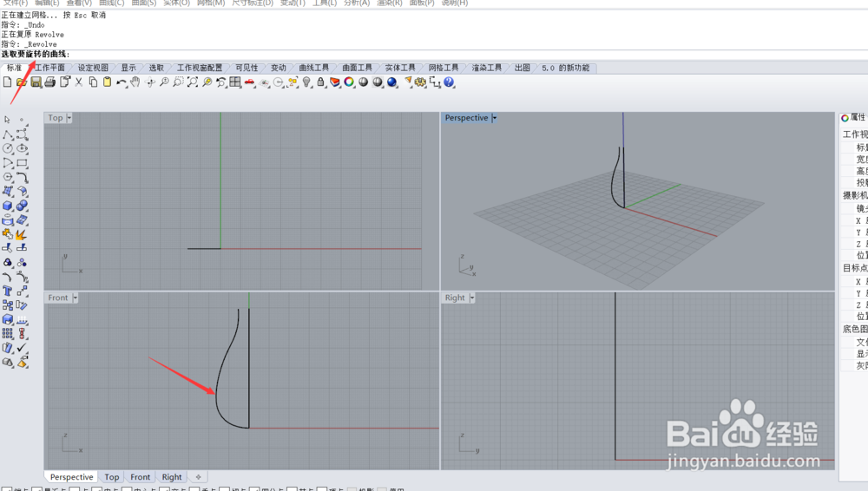Select the Rectangle tool in left toolbar
The image size is (868, 491).
coord(23,163)
